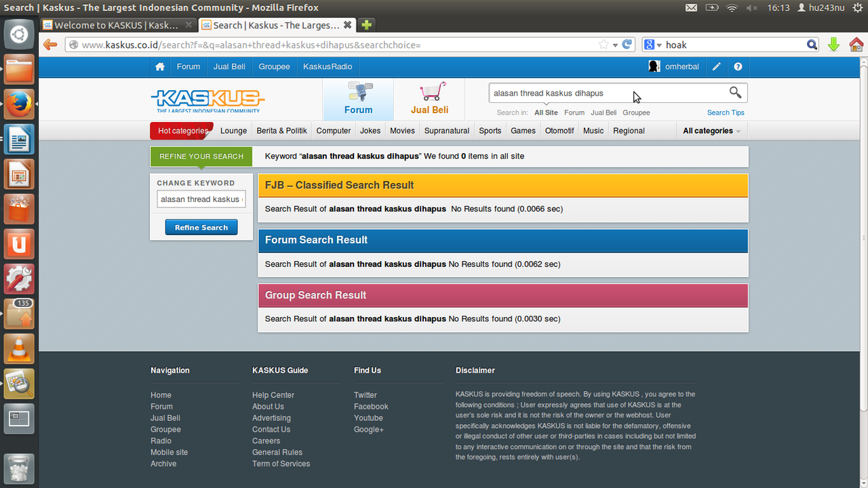The width and height of the screenshot is (868, 488).
Task: Click the Change Keyword input field
Action: (201, 199)
